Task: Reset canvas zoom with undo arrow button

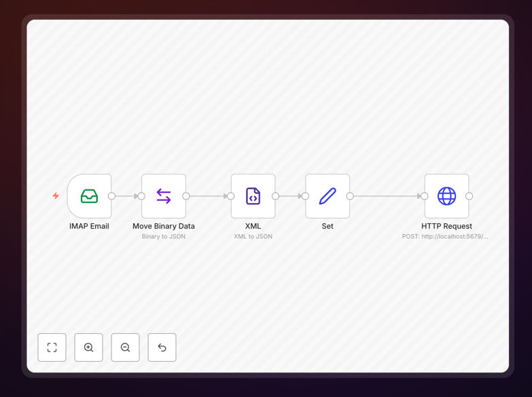Action: [x=162, y=347]
